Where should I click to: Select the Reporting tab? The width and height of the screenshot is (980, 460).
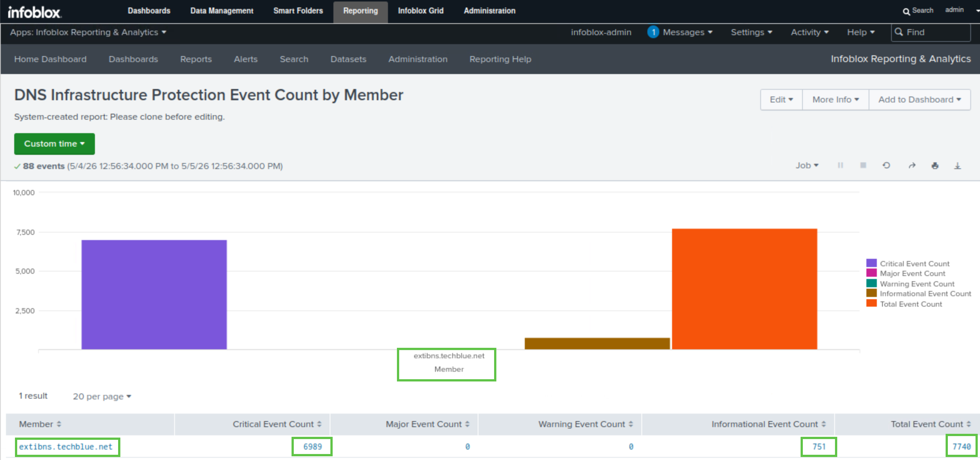(x=360, y=12)
